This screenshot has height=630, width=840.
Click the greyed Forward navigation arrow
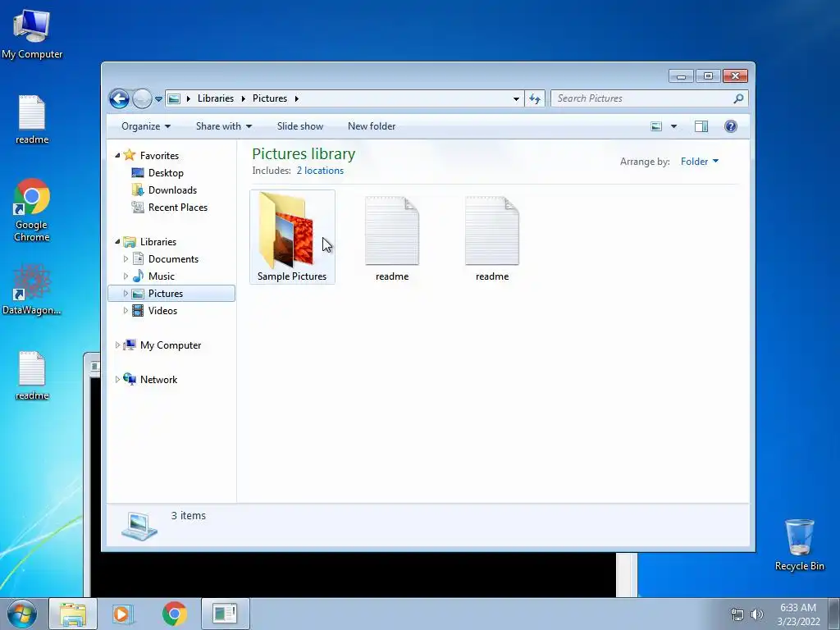(141, 98)
